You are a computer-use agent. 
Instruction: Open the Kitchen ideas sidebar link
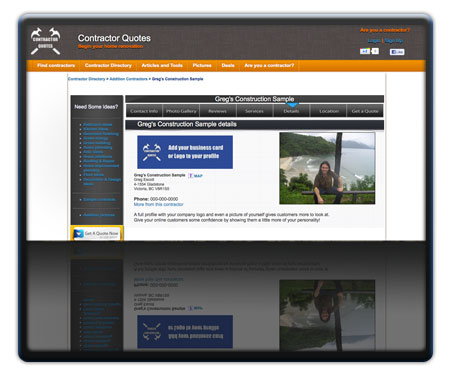96,129
